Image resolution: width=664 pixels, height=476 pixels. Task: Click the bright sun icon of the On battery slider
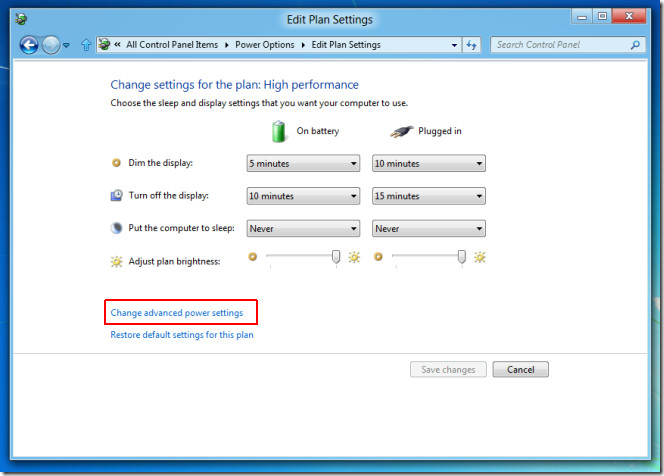click(x=354, y=257)
